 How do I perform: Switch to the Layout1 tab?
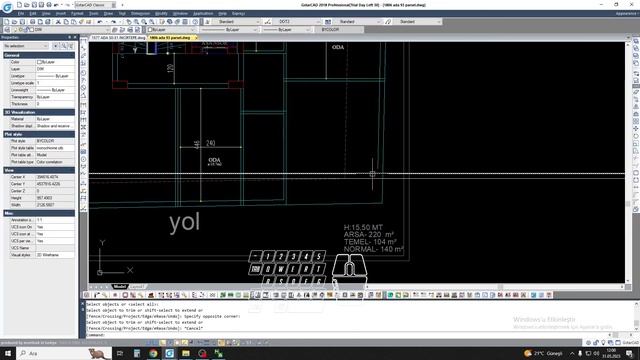point(137,287)
